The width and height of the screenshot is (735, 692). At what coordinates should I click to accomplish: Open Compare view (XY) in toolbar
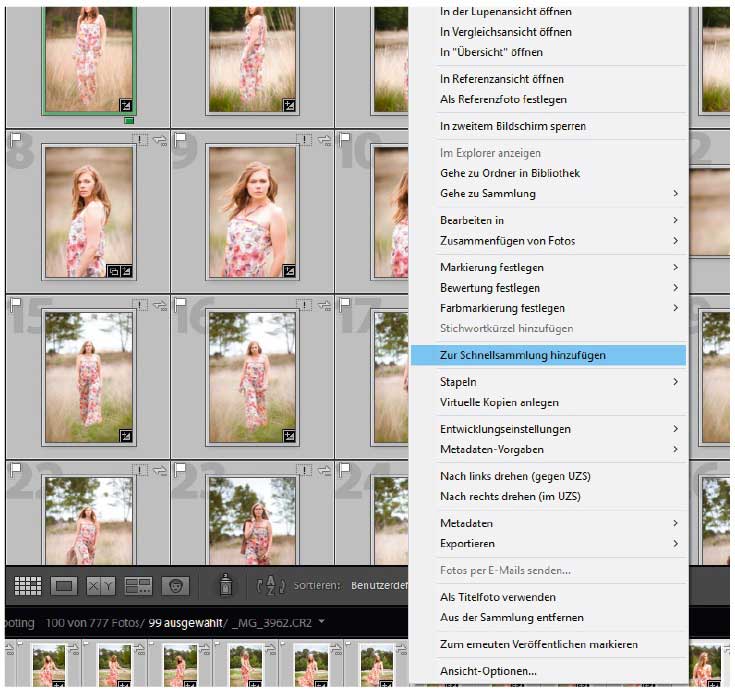pos(100,586)
